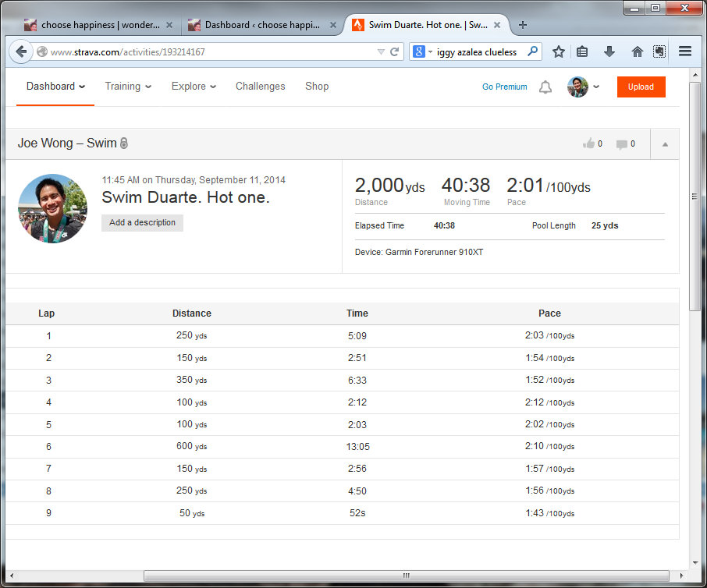Show the bookmarks list icon

(x=582, y=52)
